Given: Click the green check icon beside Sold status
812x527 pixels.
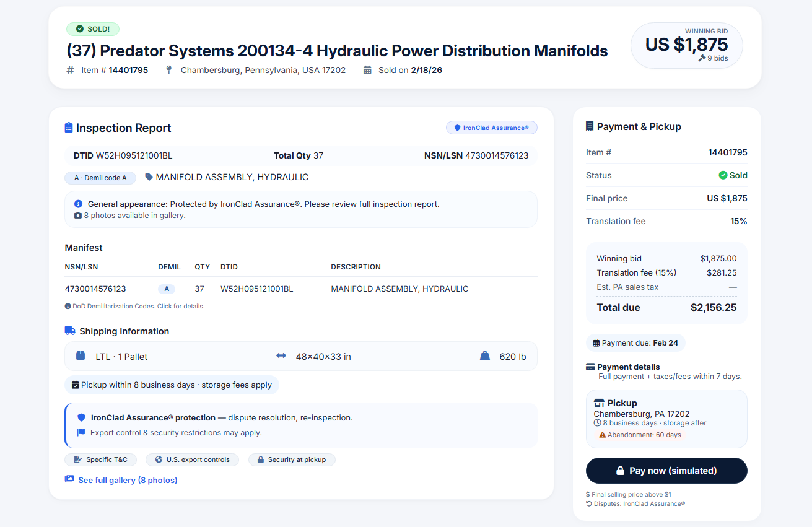Looking at the screenshot, I should coord(723,175).
